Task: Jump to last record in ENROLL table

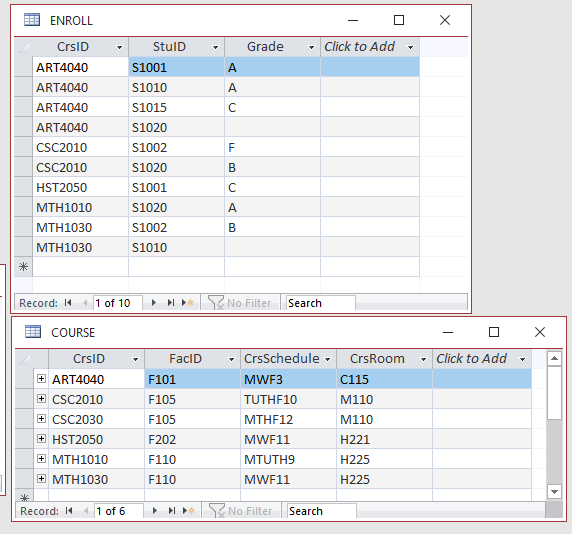Action: (x=170, y=303)
